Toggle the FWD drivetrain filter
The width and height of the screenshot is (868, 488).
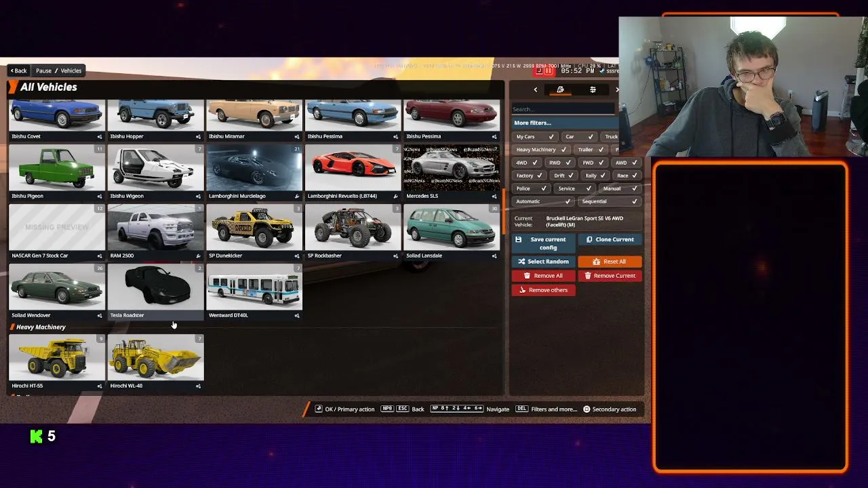click(594, 163)
